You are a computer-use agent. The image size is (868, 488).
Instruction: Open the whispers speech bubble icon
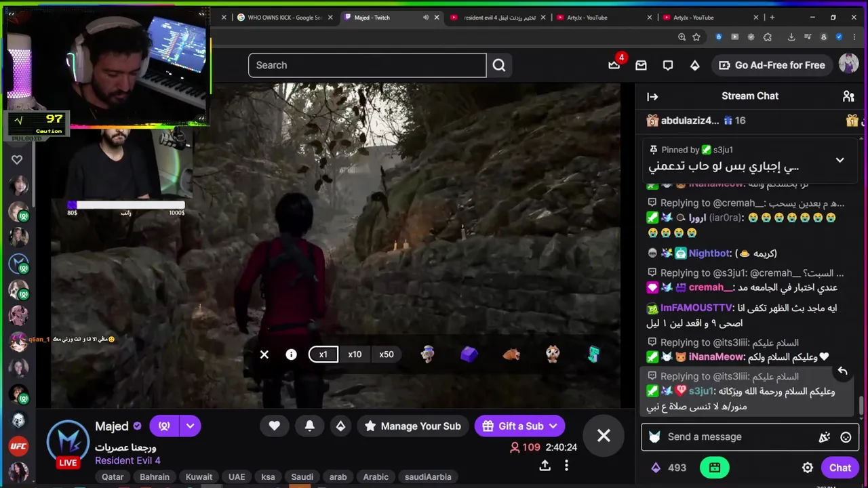point(668,65)
